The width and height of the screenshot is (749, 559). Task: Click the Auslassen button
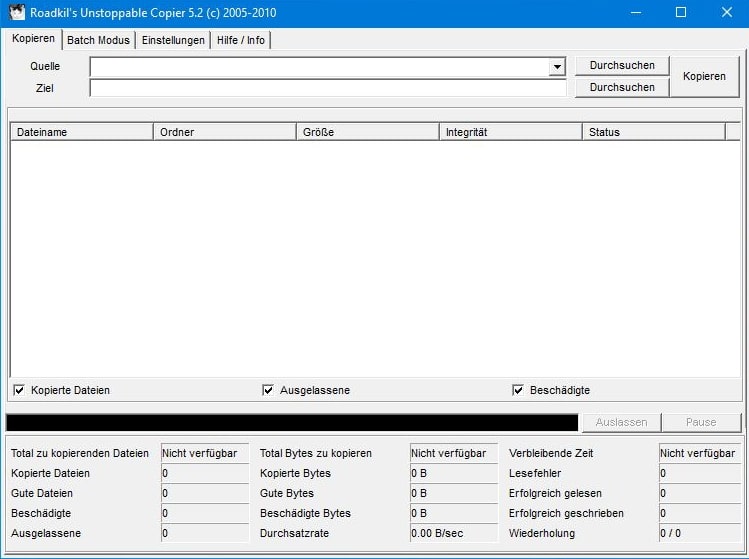(621, 422)
